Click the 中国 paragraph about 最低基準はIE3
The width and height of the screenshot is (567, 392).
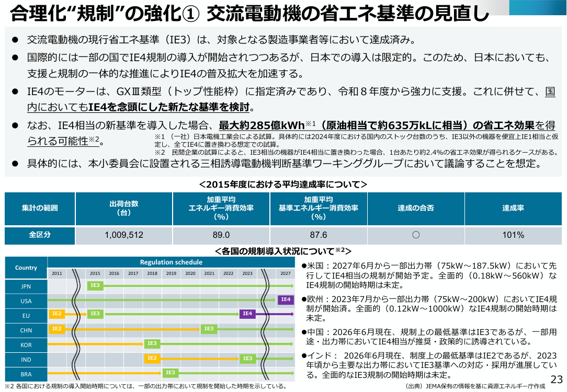click(x=429, y=337)
